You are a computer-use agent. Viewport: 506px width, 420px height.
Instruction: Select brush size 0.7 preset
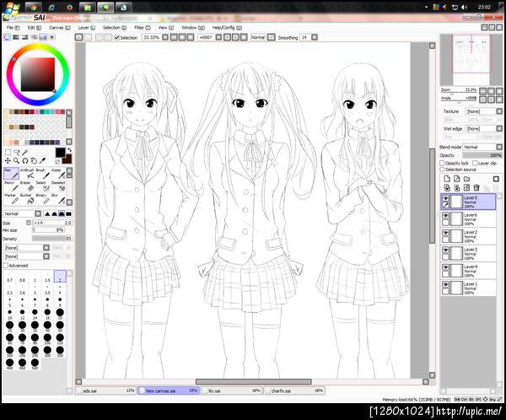[x=9, y=277]
